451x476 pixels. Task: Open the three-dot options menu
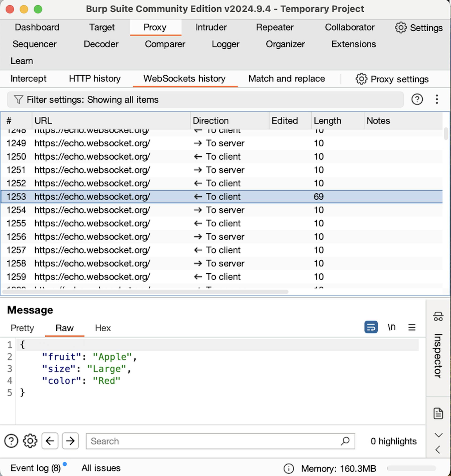pyautogui.click(x=437, y=99)
